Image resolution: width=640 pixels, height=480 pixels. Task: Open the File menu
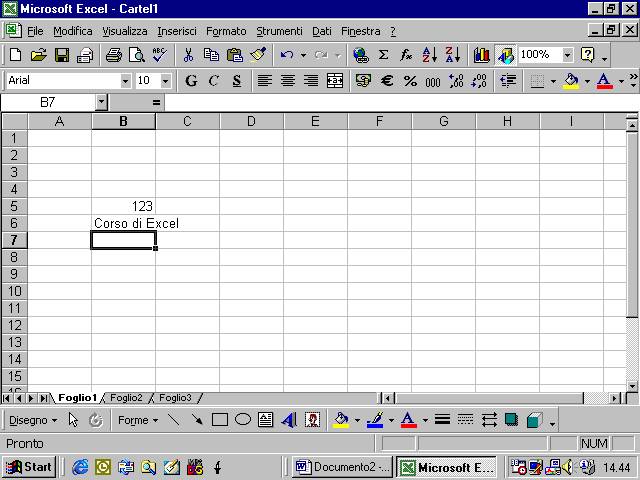(x=35, y=31)
